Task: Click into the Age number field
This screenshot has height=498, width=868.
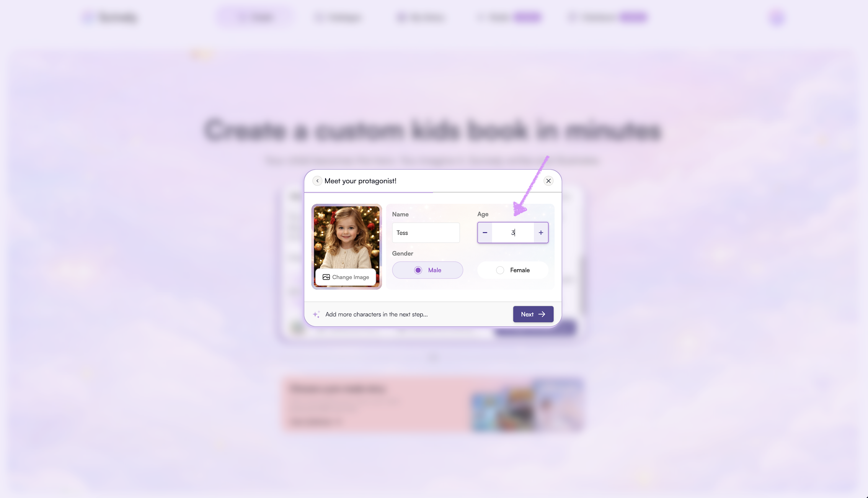Action: pyautogui.click(x=513, y=233)
